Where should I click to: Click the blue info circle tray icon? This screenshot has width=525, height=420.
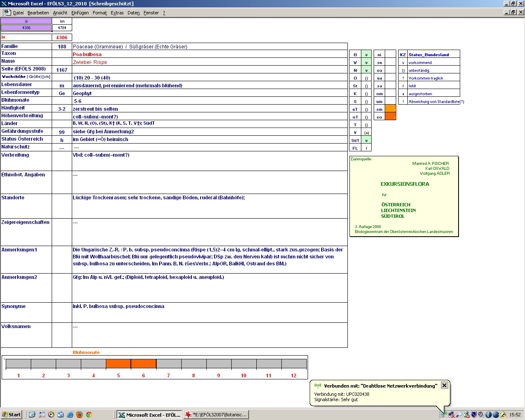click(x=488, y=415)
